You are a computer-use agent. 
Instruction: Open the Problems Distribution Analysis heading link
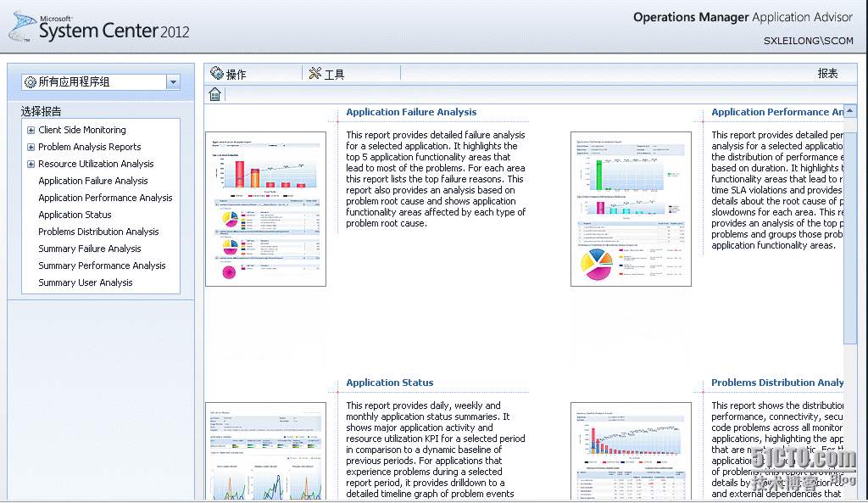[777, 383]
